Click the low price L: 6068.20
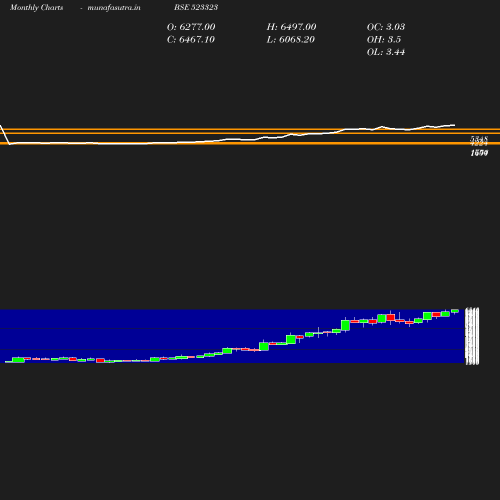500x500 pixels. pos(291,40)
